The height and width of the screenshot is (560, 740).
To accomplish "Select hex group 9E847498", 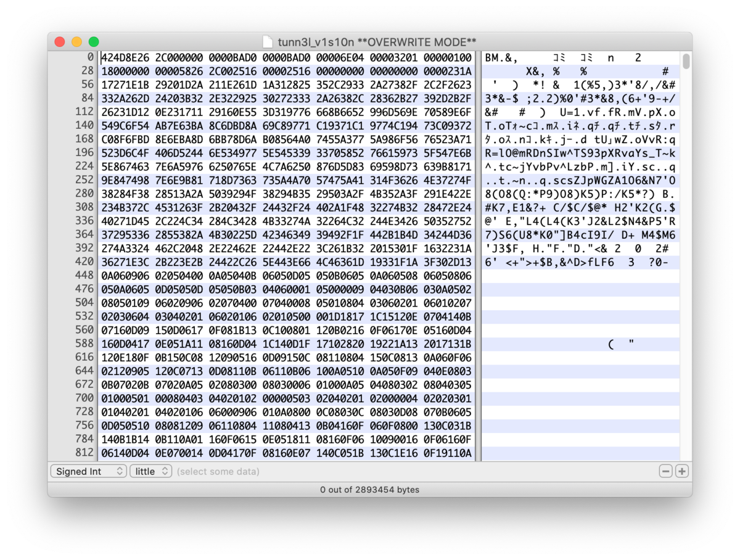I will [x=125, y=180].
